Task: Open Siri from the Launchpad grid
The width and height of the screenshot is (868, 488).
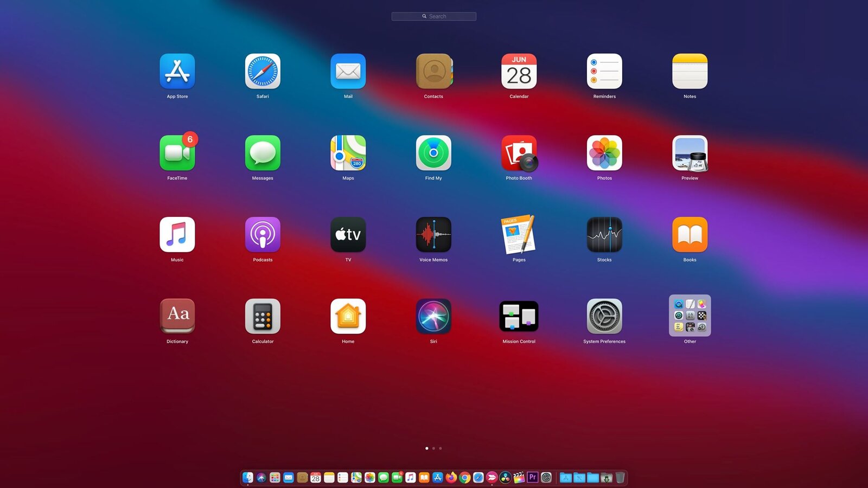Action: [x=433, y=316]
